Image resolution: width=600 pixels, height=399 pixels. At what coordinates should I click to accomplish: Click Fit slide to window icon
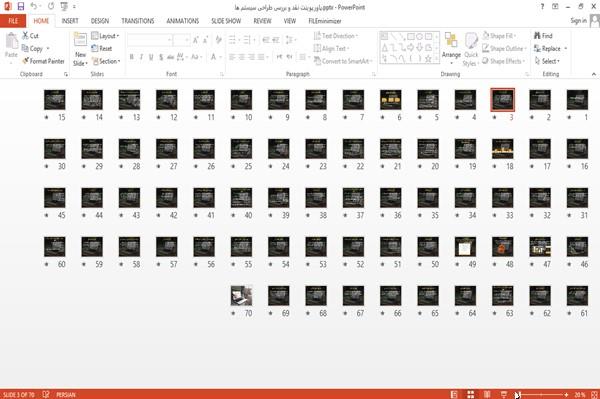594,394
